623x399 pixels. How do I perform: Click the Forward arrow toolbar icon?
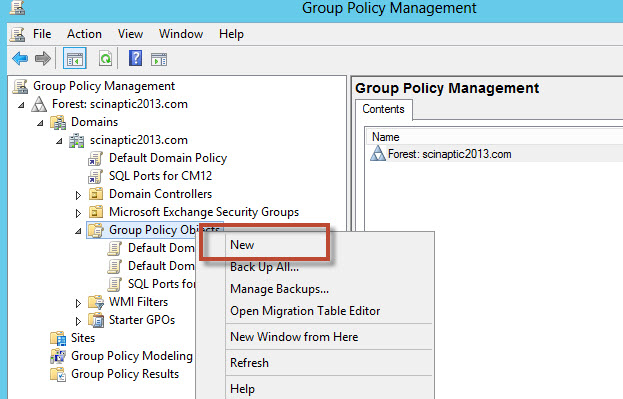click(43, 59)
